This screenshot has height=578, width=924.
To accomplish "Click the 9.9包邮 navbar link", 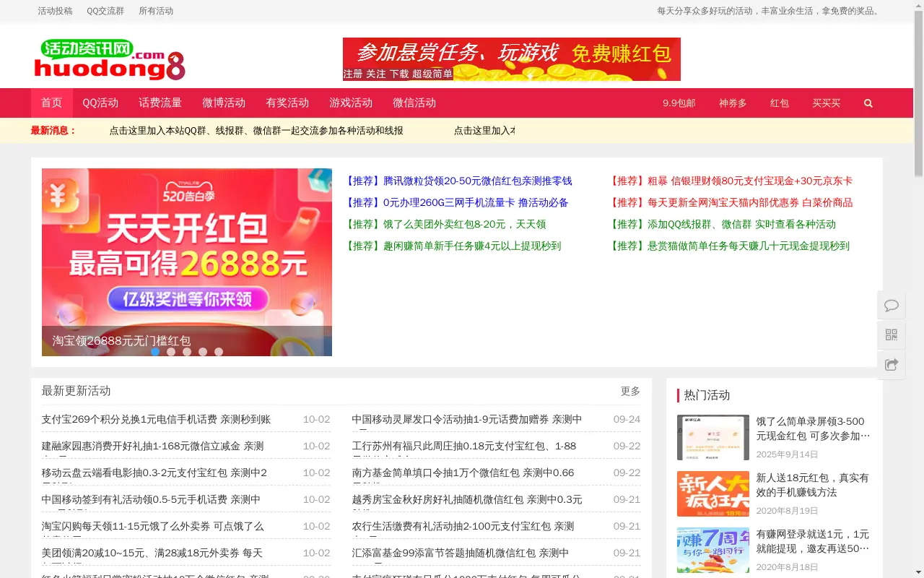I will [x=679, y=103].
